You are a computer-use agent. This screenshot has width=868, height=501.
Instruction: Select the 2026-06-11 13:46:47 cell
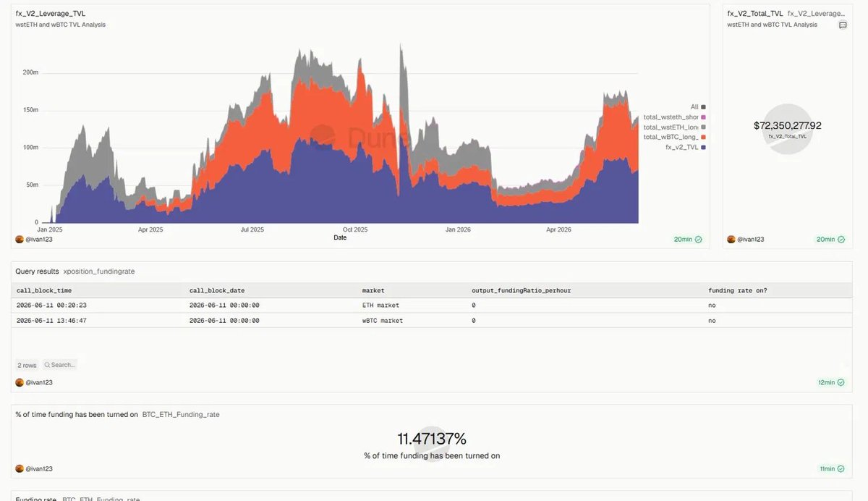click(51, 320)
